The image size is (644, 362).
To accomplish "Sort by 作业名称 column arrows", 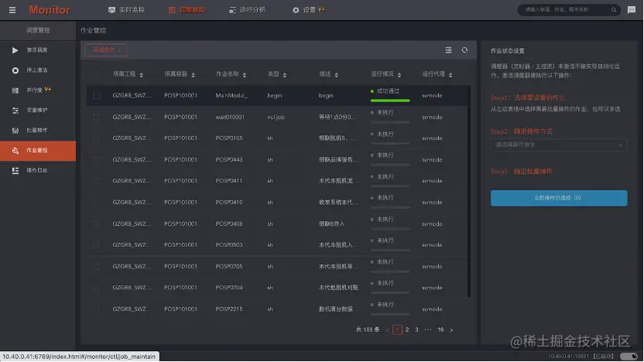I will click(x=245, y=75).
